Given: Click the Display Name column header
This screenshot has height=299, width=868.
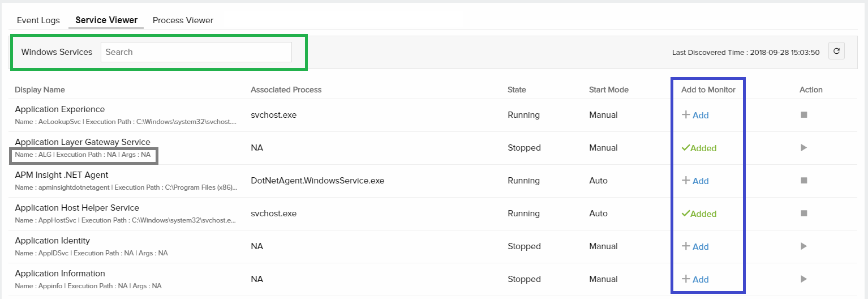Looking at the screenshot, I should coord(40,89).
